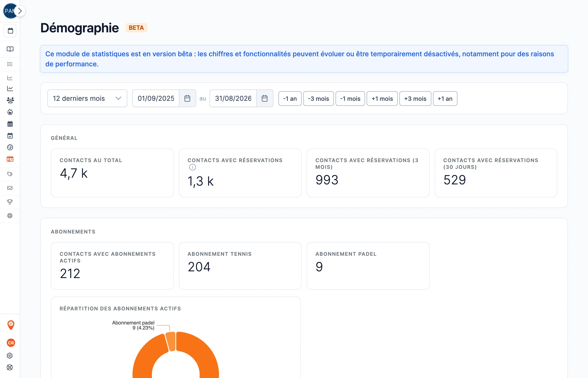
Task: Click the Abonnement padel 9 (4.23%) chart label
Action: coord(133,325)
